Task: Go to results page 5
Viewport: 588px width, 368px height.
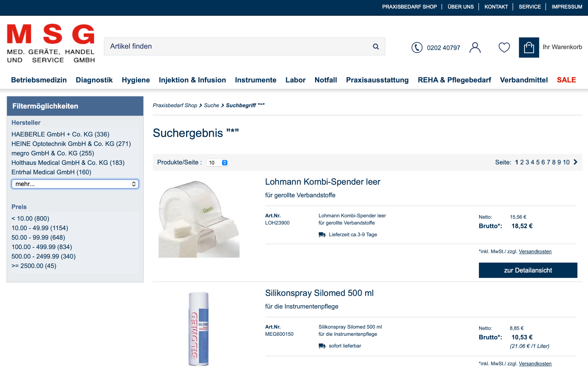Action: tap(538, 162)
